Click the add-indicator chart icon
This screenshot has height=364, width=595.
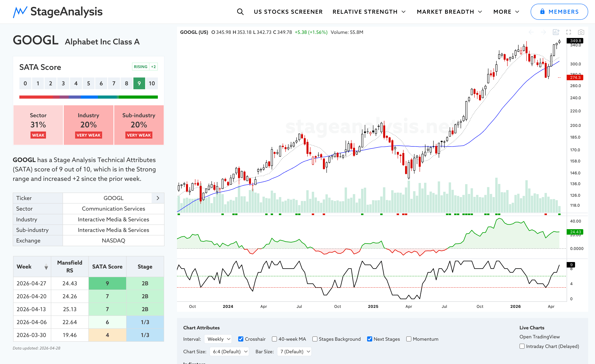point(556,32)
